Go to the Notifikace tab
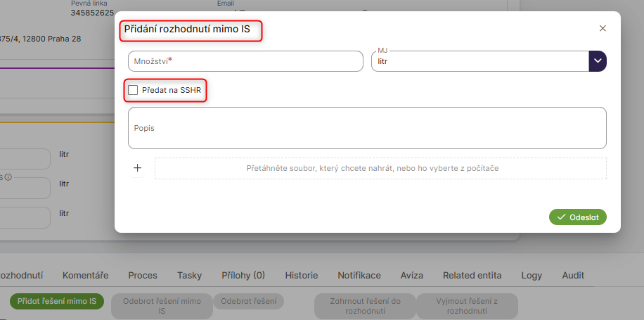This screenshot has height=320, width=644. 359,276
